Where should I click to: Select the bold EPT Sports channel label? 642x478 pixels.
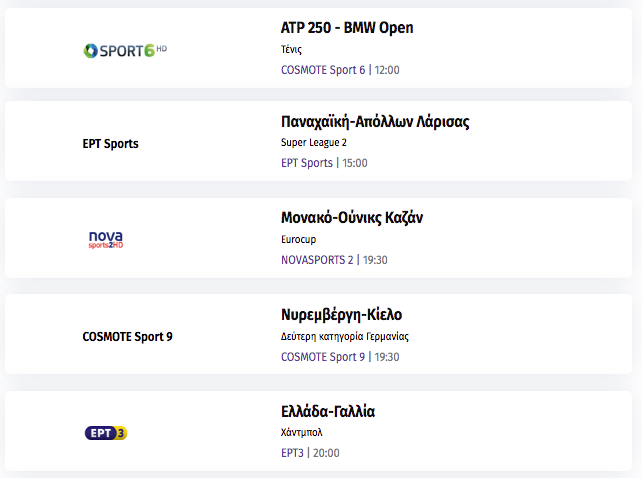(111, 144)
